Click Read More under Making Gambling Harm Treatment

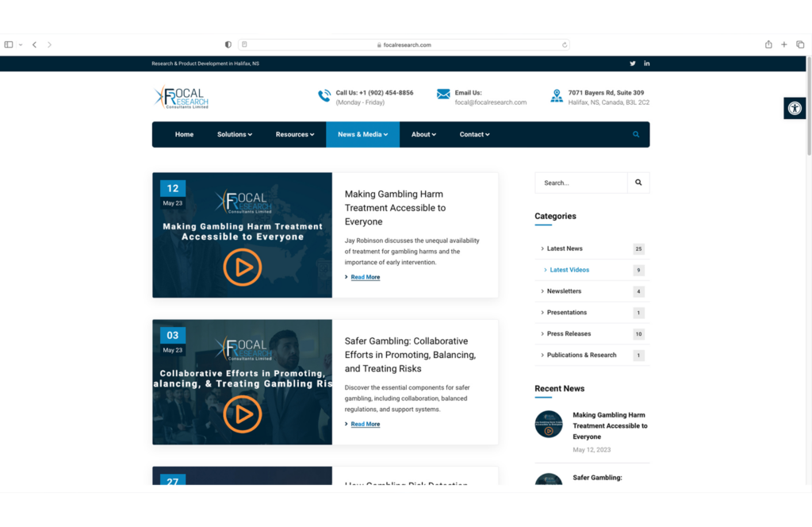[365, 277]
